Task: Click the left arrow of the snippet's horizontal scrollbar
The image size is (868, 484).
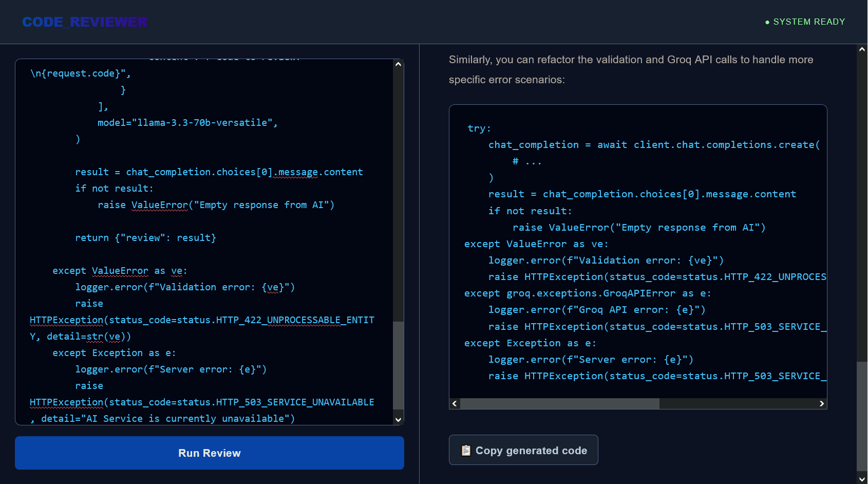Action: click(x=454, y=403)
